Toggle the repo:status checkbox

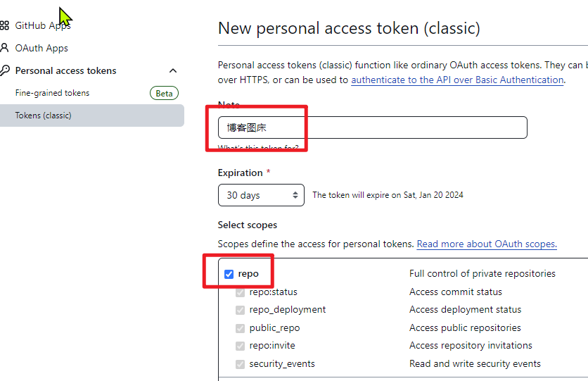pyautogui.click(x=241, y=292)
